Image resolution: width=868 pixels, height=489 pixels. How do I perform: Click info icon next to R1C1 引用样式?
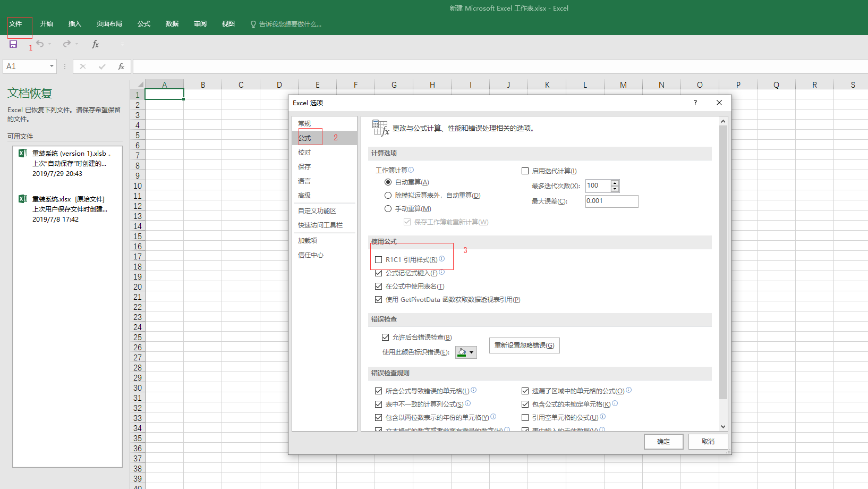(x=442, y=259)
